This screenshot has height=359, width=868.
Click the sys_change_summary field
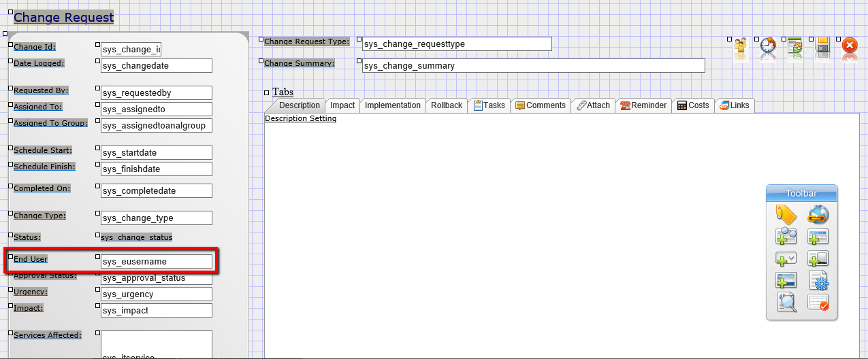(x=534, y=66)
